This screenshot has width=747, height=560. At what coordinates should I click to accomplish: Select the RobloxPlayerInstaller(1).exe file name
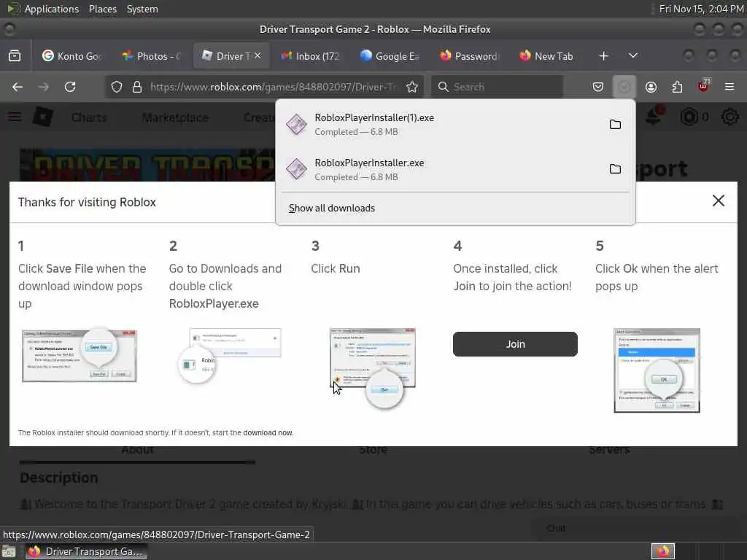374,117
